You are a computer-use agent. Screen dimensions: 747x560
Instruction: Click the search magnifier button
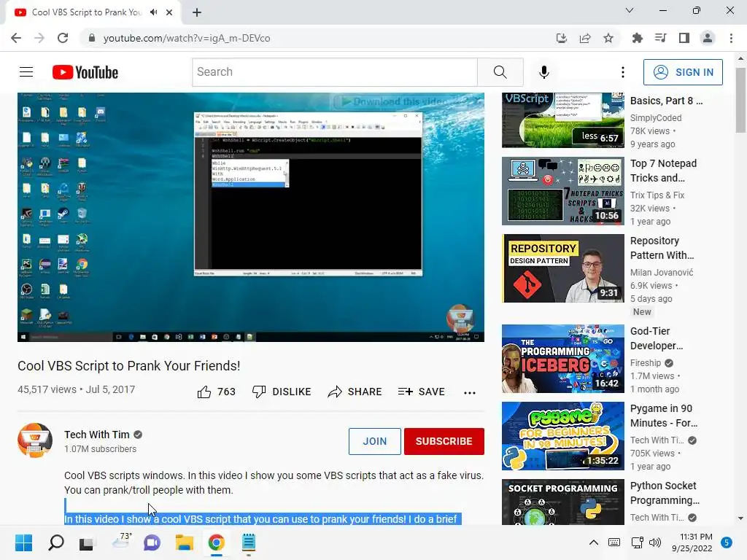[x=500, y=72]
